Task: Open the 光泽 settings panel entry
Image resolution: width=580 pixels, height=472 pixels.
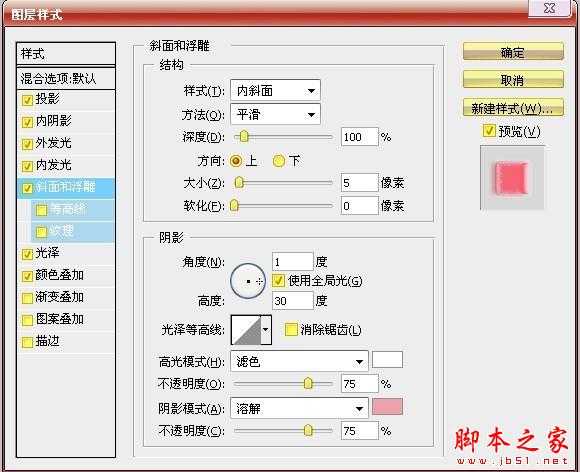Action: click(x=47, y=253)
